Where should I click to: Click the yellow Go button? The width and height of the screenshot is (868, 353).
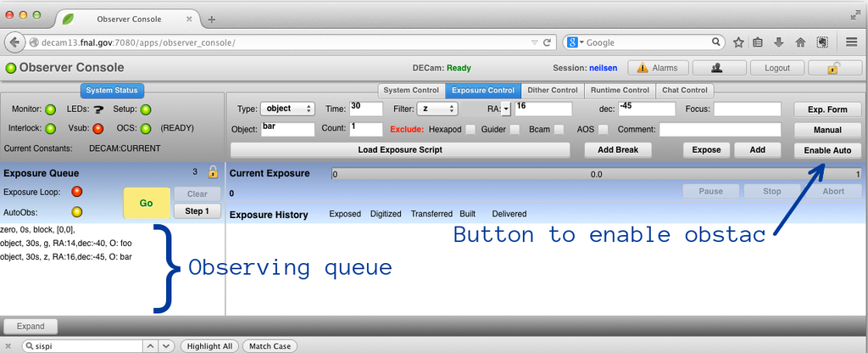tap(146, 204)
